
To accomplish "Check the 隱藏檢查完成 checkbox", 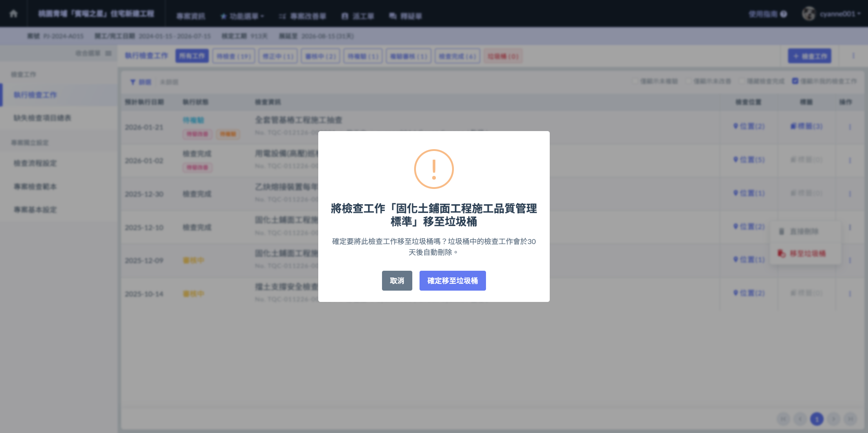I will point(741,81).
